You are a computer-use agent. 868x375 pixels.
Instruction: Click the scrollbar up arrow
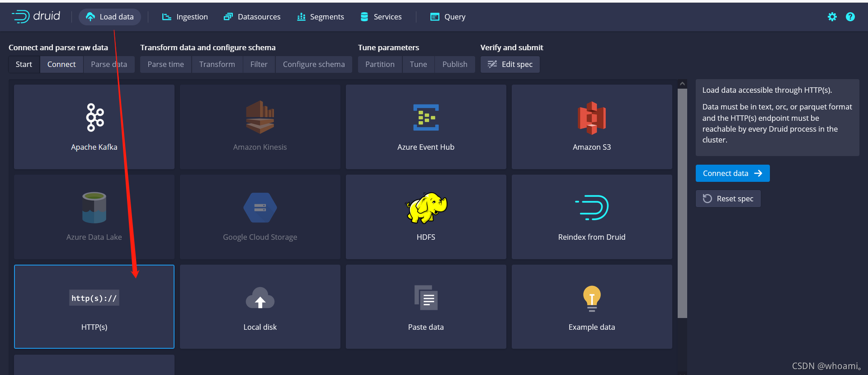682,84
